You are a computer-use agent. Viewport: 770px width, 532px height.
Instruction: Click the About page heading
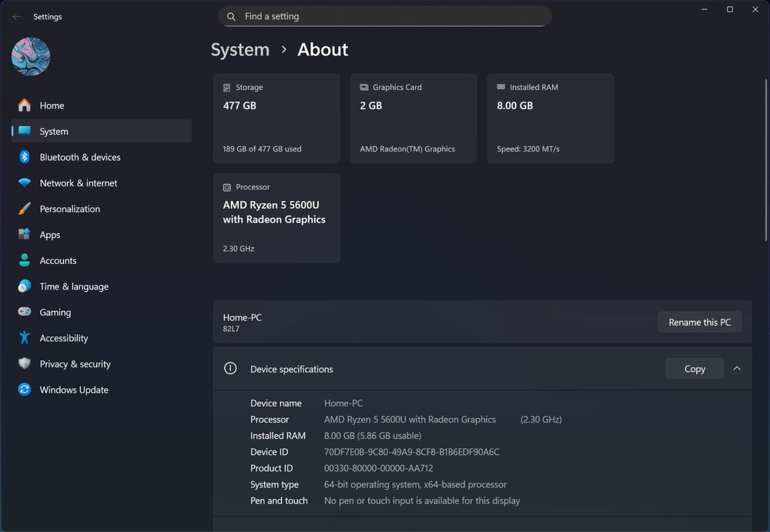click(x=323, y=49)
